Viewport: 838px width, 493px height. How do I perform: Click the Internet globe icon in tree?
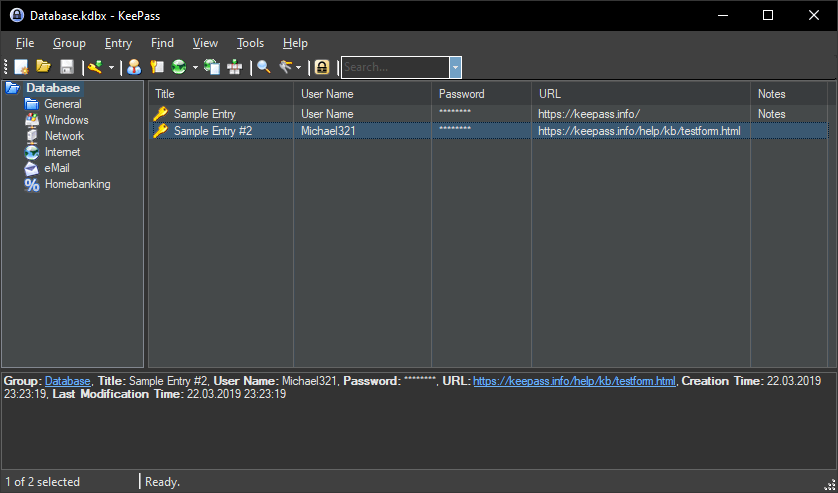point(32,152)
